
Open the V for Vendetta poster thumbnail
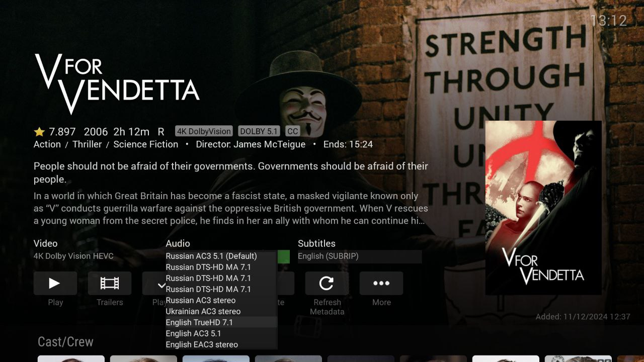[x=543, y=208]
